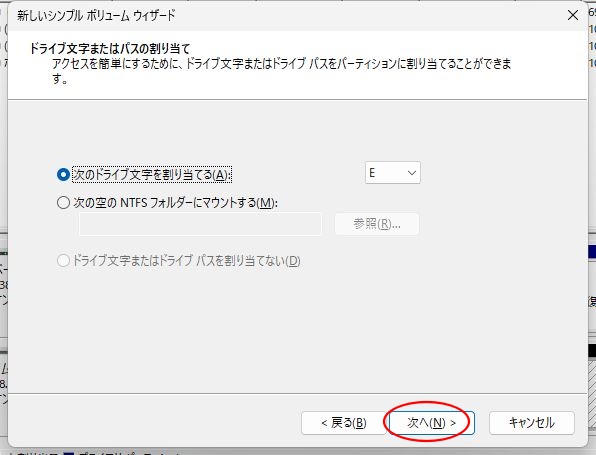The image size is (596, 455).
Task: Click the NTFS folder path input field
Action: pyautogui.click(x=200, y=224)
